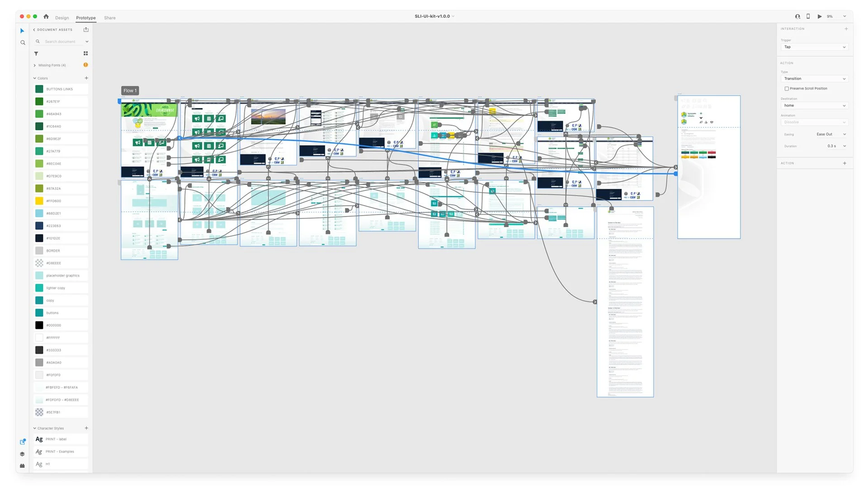The height and width of the screenshot is (495, 868).
Task: Enable Preserve Scroll Position
Action: [x=787, y=88]
